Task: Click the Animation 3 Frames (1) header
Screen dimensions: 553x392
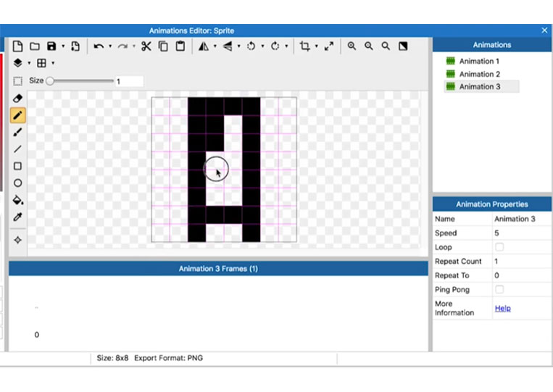Action: coord(218,269)
